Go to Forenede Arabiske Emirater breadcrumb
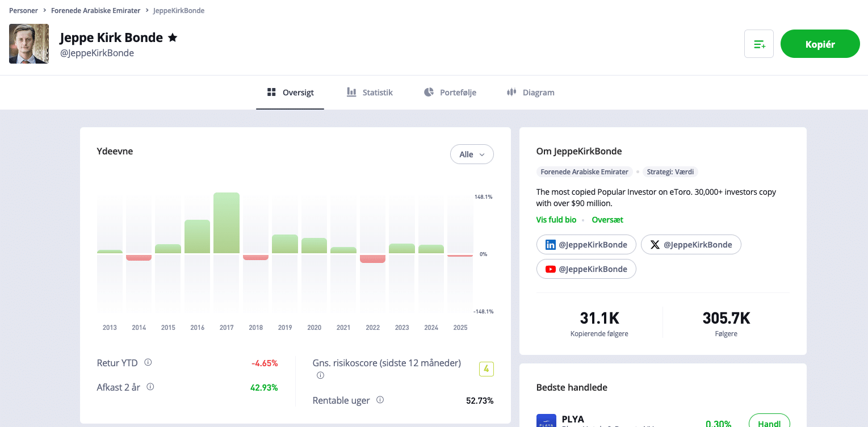Image resolution: width=868 pixels, height=427 pixels. click(96, 11)
